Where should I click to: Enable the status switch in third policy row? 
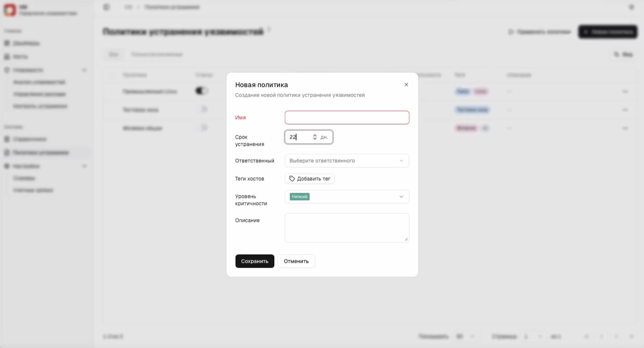[x=201, y=128]
